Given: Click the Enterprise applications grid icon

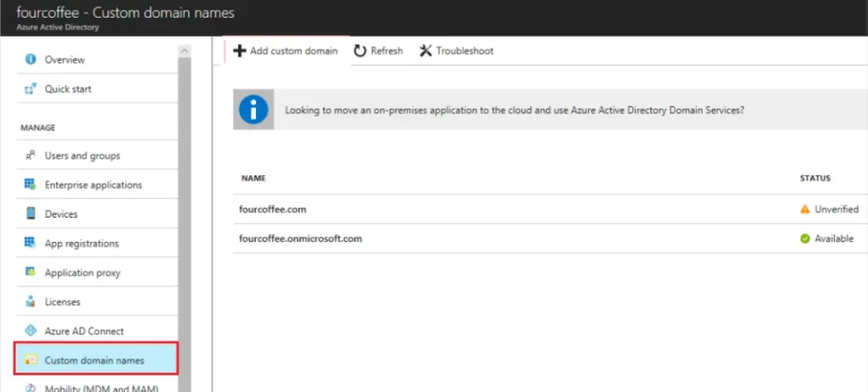Looking at the screenshot, I should pyautogui.click(x=31, y=185).
